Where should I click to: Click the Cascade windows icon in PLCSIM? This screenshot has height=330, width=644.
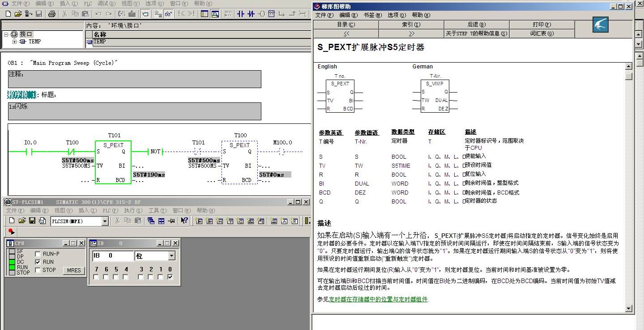151,221
